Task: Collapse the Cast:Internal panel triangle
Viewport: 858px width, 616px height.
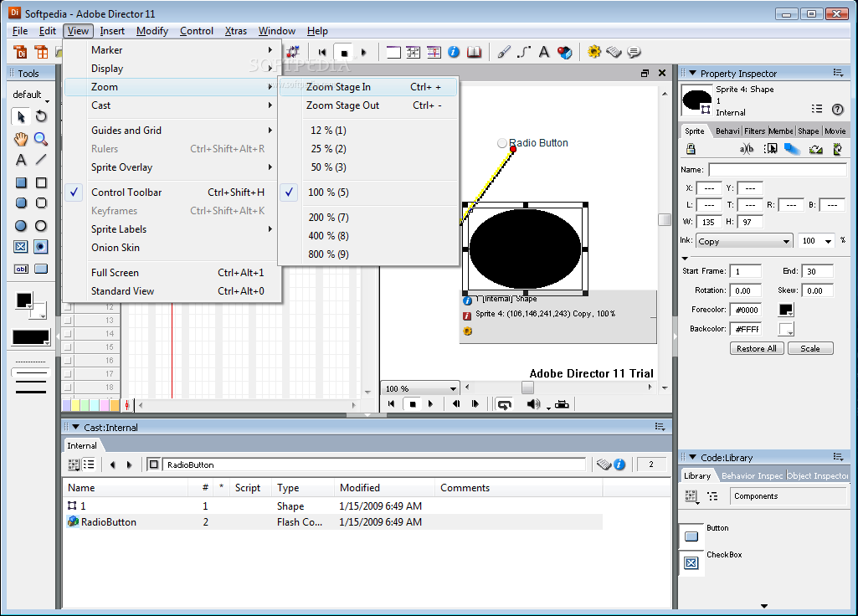Action: 76,427
